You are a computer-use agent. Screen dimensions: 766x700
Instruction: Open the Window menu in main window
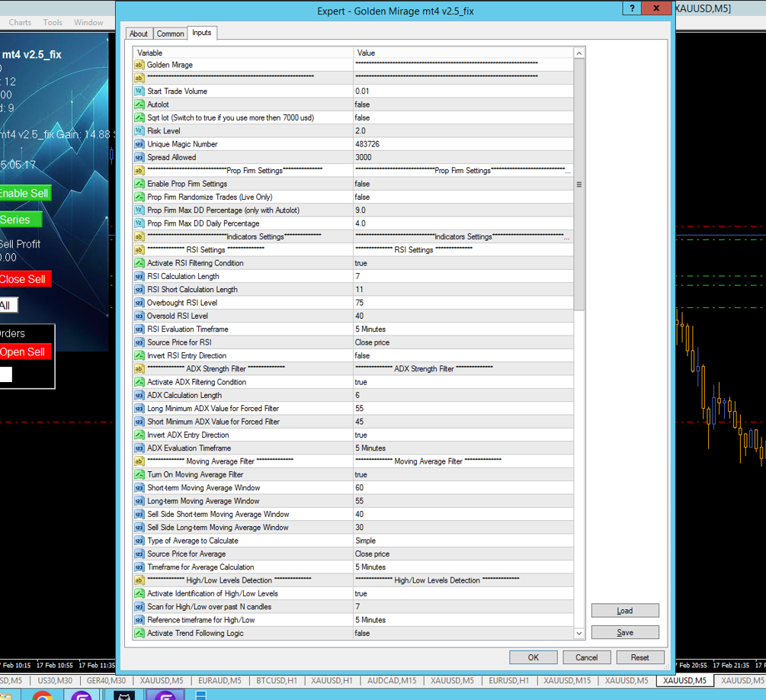click(88, 22)
